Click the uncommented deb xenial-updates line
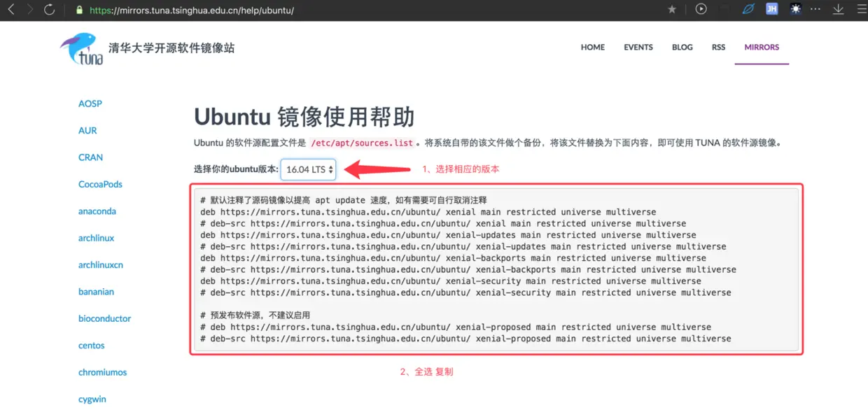This screenshot has width=868, height=412. pyautogui.click(x=448, y=235)
